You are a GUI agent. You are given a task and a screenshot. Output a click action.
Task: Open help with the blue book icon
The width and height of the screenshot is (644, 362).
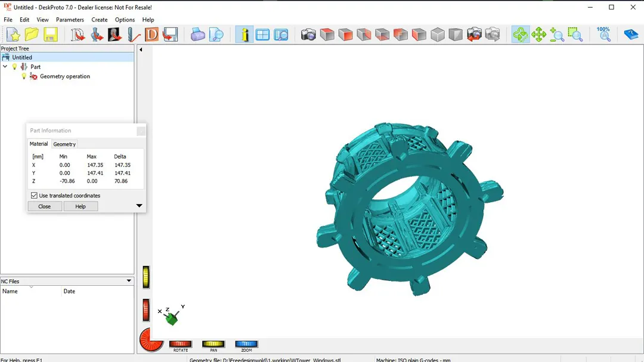tap(631, 35)
